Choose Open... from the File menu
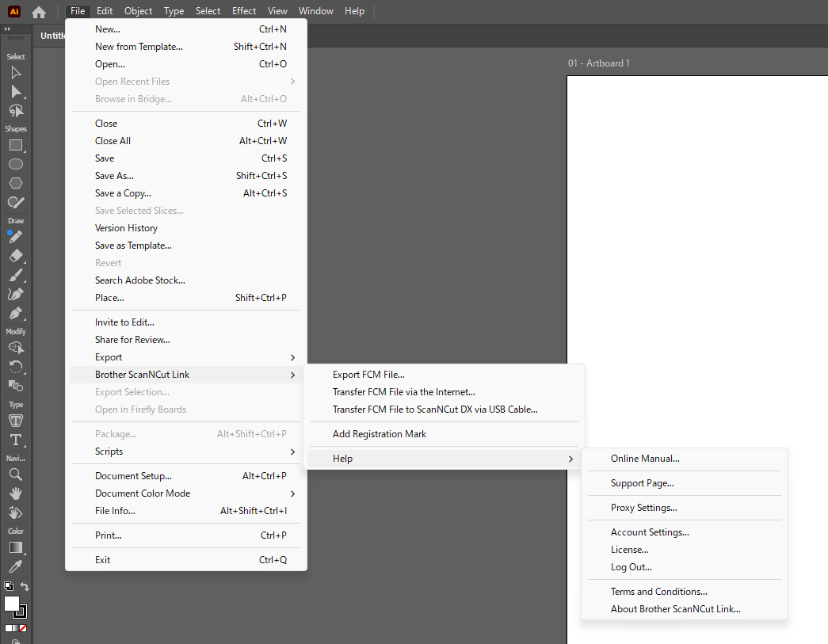 pyautogui.click(x=186, y=64)
